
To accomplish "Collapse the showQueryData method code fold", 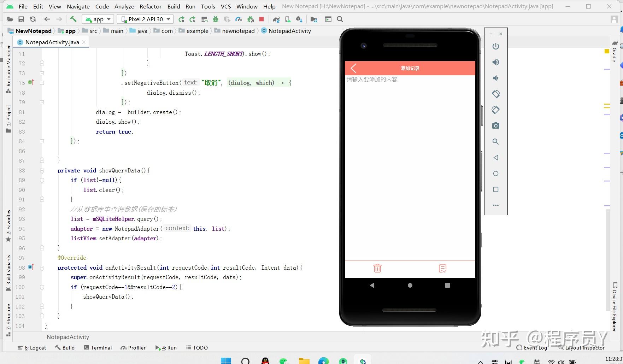I will point(42,170).
